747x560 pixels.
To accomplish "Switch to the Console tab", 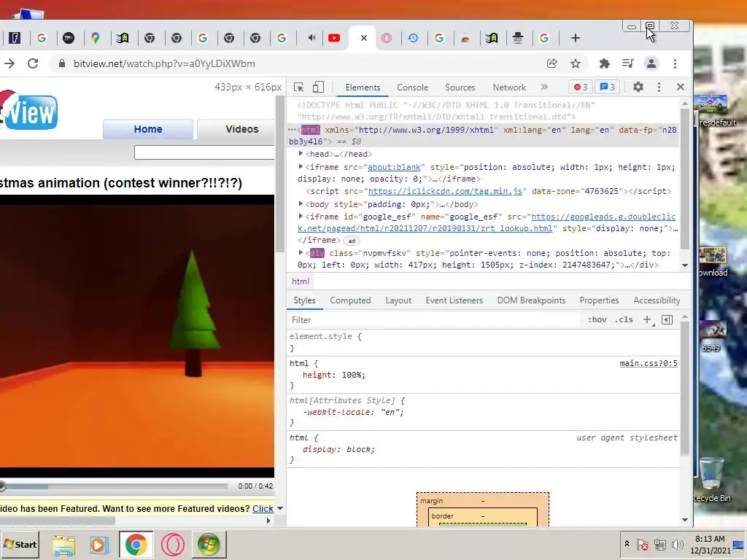I will (x=413, y=87).
